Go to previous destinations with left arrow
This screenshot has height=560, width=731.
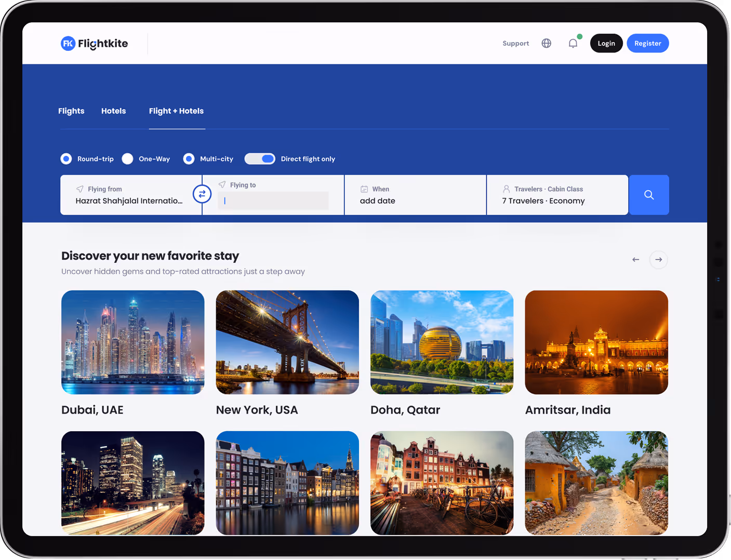coord(635,260)
